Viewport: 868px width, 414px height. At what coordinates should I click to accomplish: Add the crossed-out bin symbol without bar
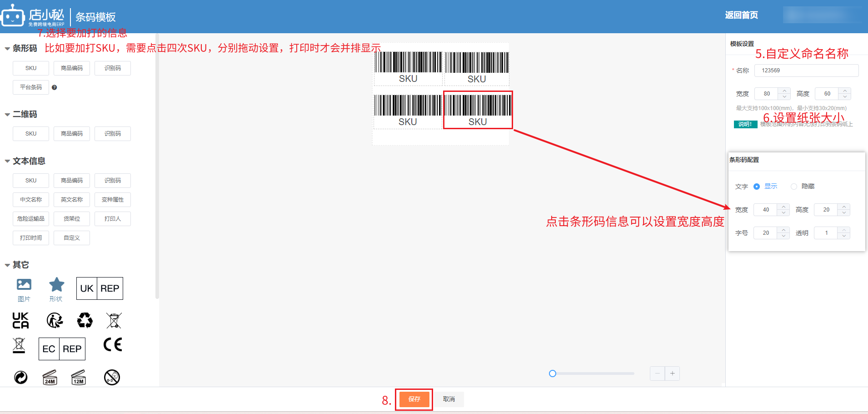tap(114, 320)
